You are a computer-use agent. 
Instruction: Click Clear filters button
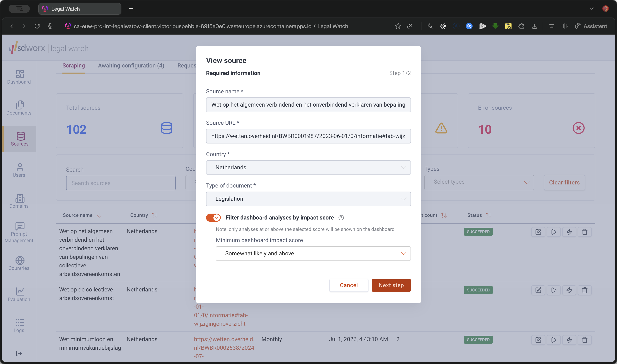point(564,182)
